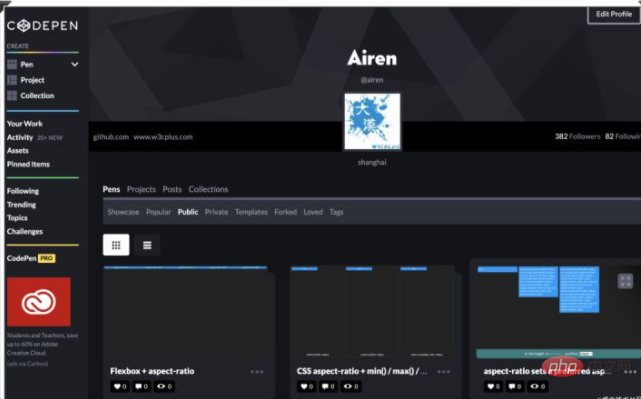Viewport: 641px width, 399px height.
Task: Go to Topics in sidebar
Action: 17,218
